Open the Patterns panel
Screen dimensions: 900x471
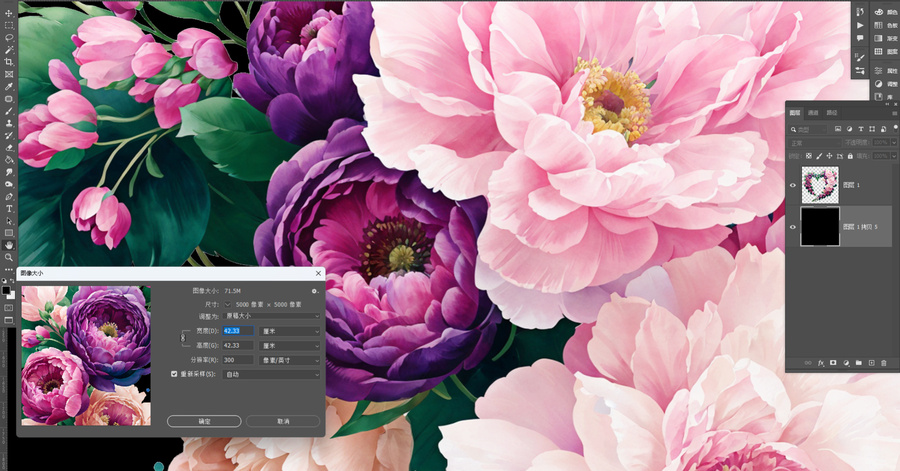[x=885, y=52]
